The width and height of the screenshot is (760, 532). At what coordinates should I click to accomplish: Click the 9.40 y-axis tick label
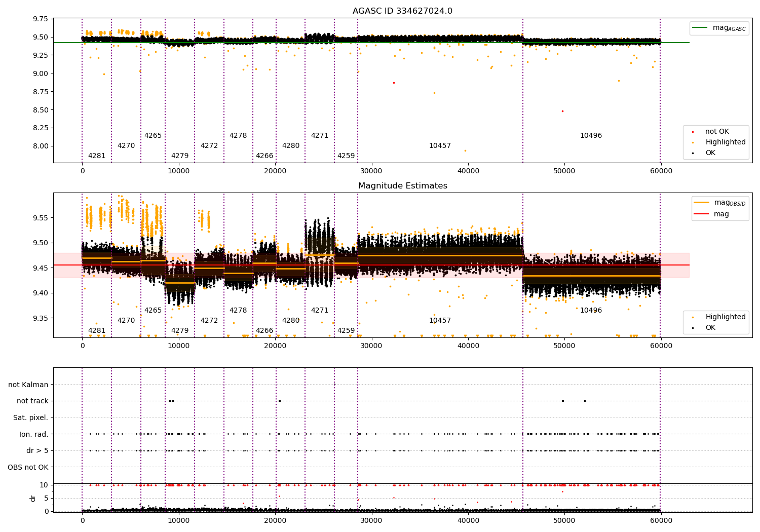tap(40, 293)
